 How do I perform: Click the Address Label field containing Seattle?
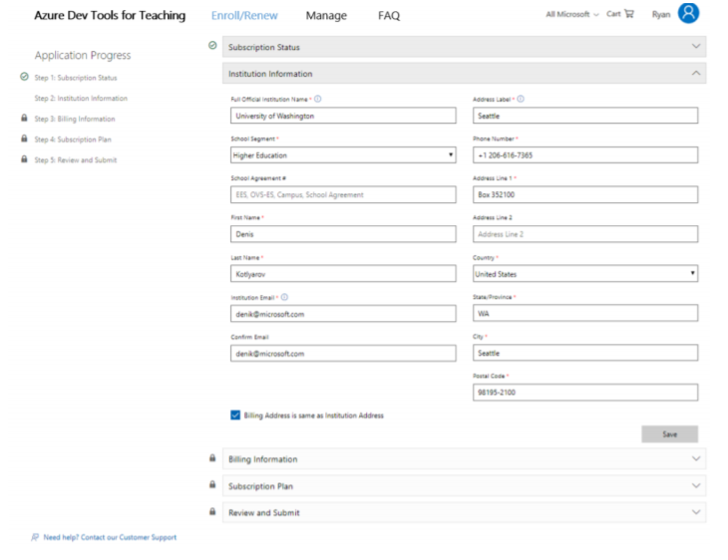pyautogui.click(x=585, y=116)
